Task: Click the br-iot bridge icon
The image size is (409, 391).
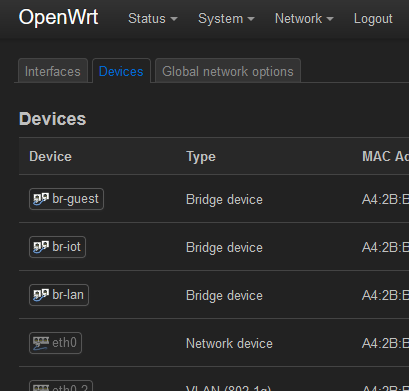Action: (x=41, y=247)
